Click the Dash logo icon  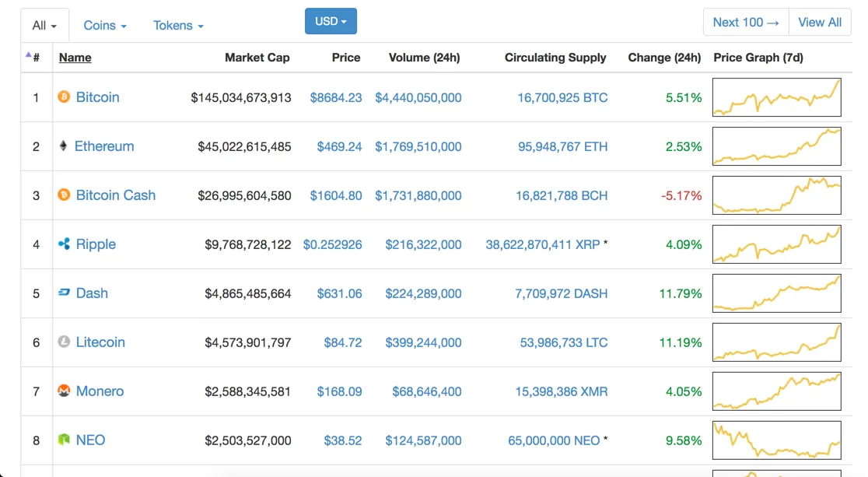pos(64,292)
